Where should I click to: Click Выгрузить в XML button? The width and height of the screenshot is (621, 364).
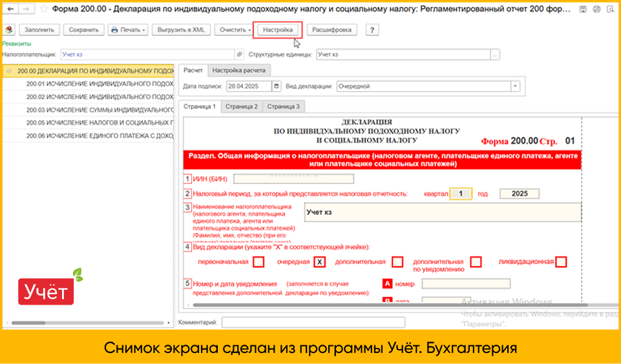181,30
